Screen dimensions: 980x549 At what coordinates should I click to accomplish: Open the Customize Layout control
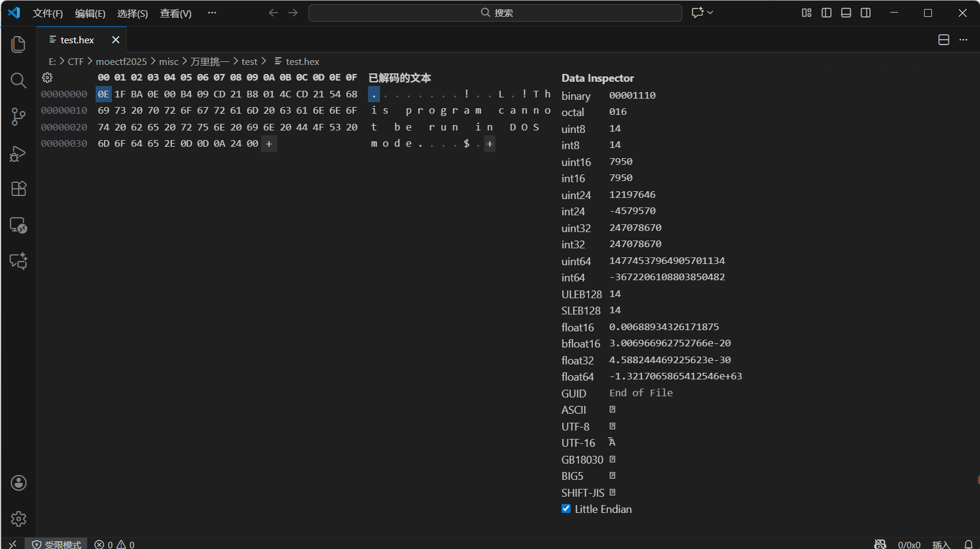point(807,12)
